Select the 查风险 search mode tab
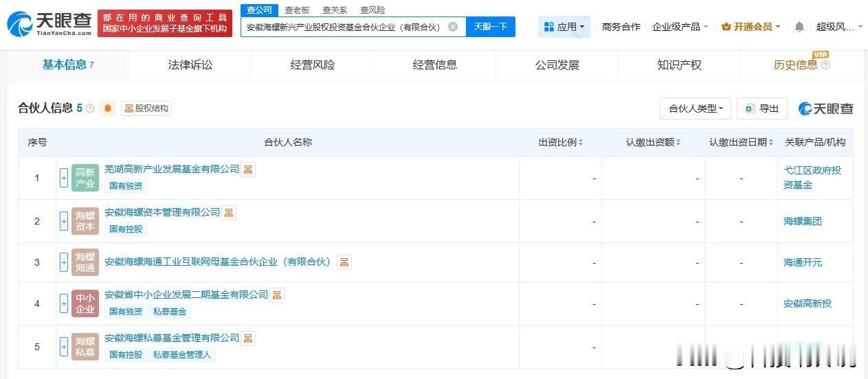This screenshot has width=868, height=379. [x=372, y=10]
